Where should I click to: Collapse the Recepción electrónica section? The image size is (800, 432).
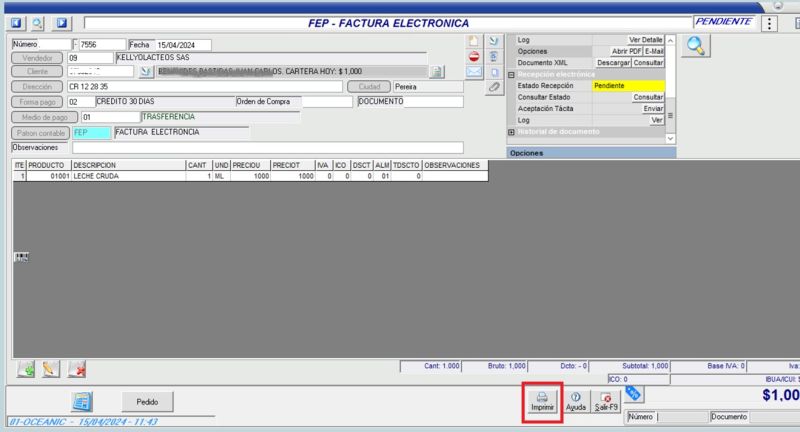[x=512, y=74]
